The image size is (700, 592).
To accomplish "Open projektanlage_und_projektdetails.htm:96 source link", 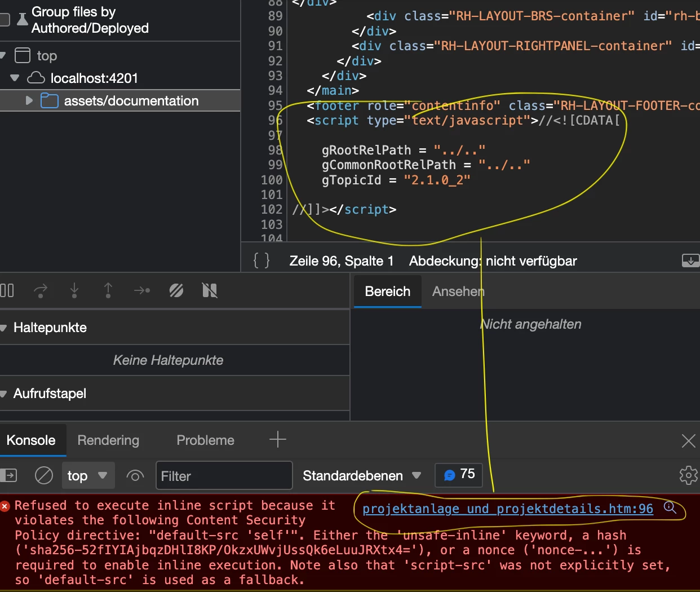I will [507, 509].
